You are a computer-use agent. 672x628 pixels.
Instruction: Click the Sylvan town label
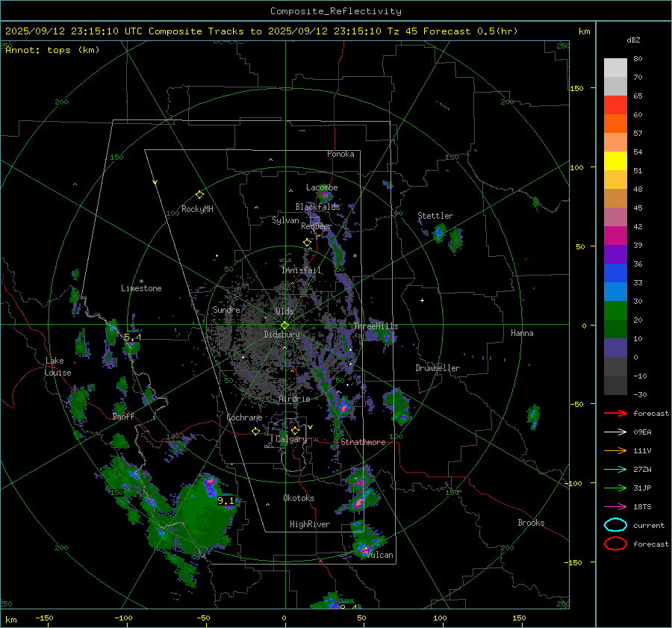point(285,220)
